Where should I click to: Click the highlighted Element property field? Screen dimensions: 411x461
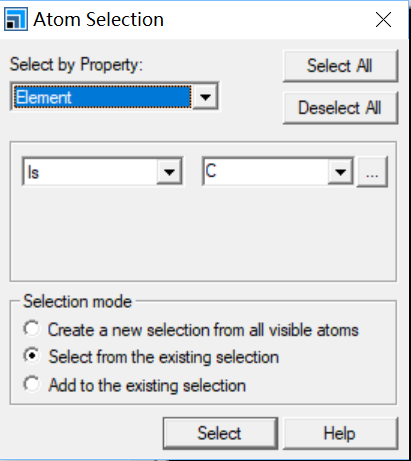coord(103,97)
